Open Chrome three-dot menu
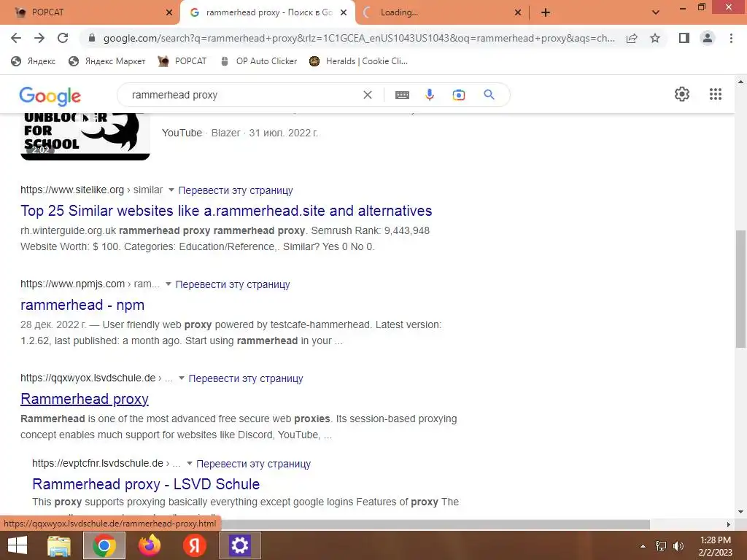The height and width of the screenshot is (560, 747). (731, 38)
